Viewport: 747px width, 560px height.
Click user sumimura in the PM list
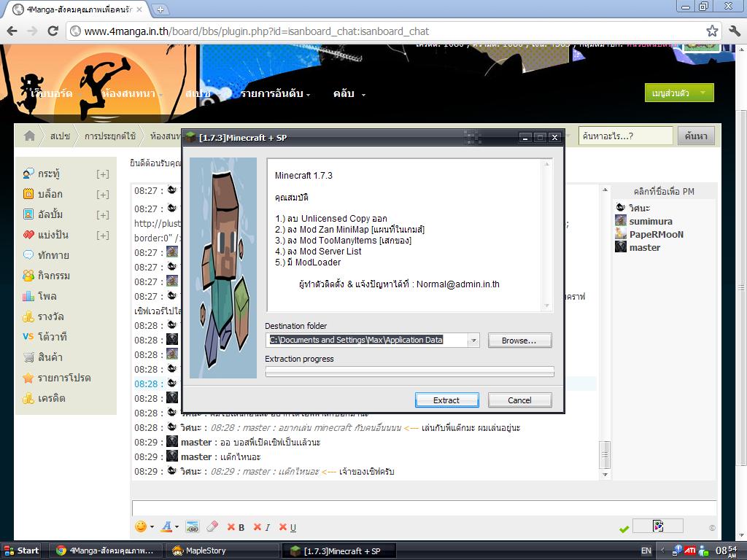click(651, 222)
